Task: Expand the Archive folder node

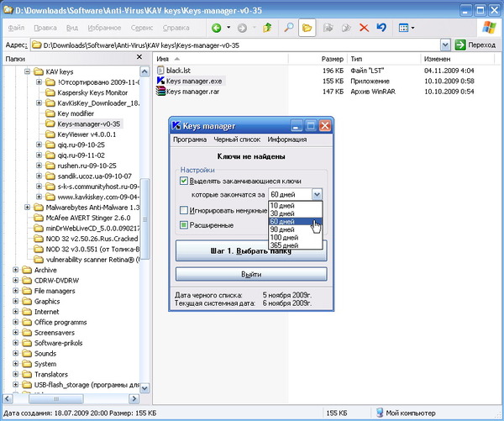Action: 15,270
